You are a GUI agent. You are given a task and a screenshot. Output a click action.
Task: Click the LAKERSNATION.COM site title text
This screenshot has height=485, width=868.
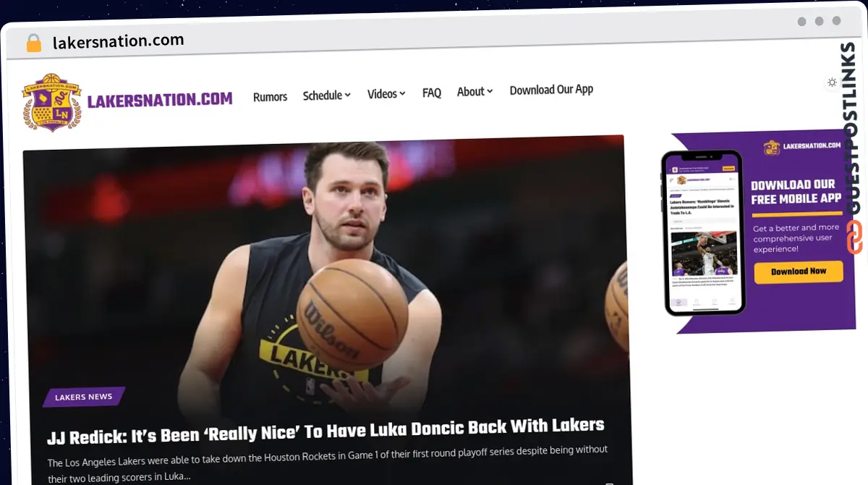[160, 100]
